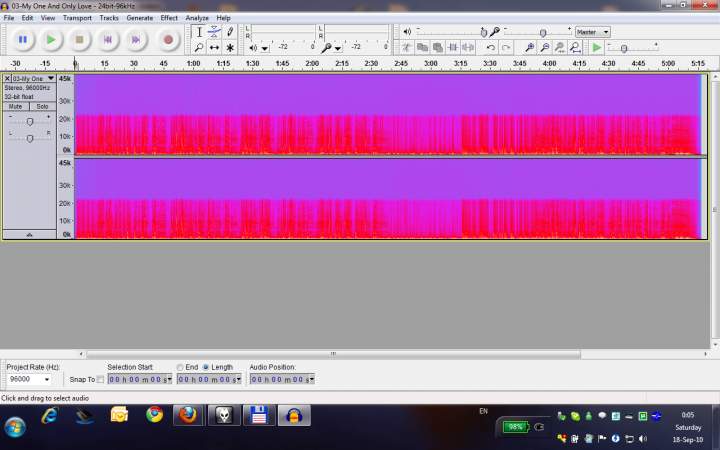Click the Silence audio icon
The image size is (720, 450).
(x=467, y=47)
